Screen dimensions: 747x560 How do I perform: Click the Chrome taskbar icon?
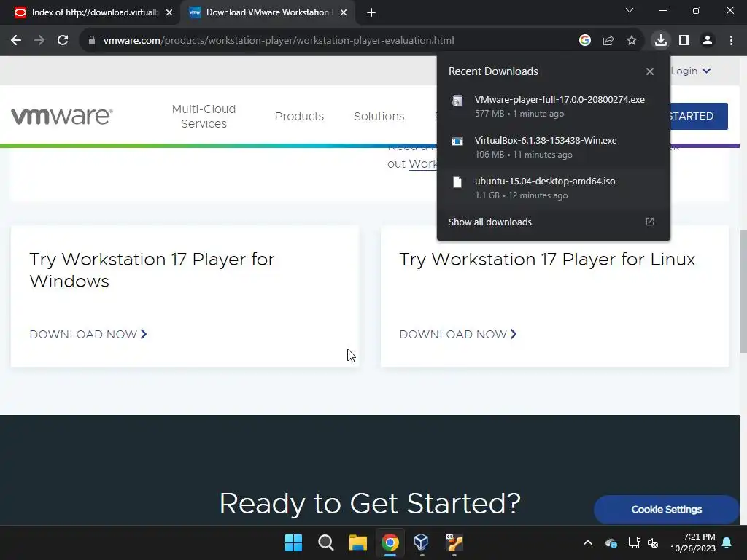(x=390, y=542)
